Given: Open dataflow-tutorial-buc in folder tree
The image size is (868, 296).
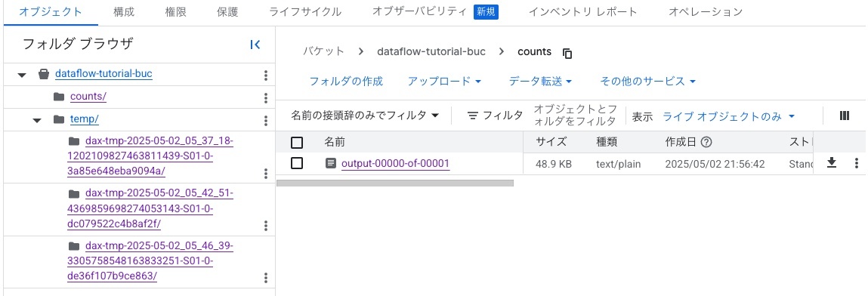Looking at the screenshot, I should (103, 73).
